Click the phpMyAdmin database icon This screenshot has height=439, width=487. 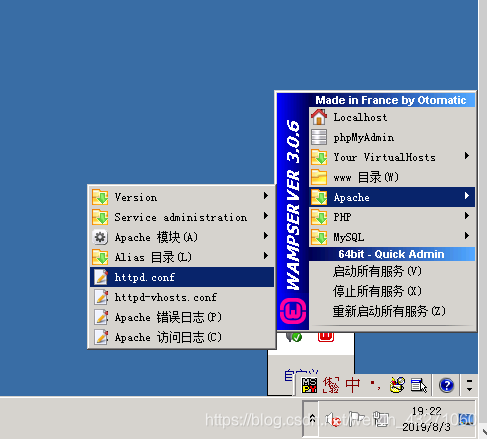(319, 137)
